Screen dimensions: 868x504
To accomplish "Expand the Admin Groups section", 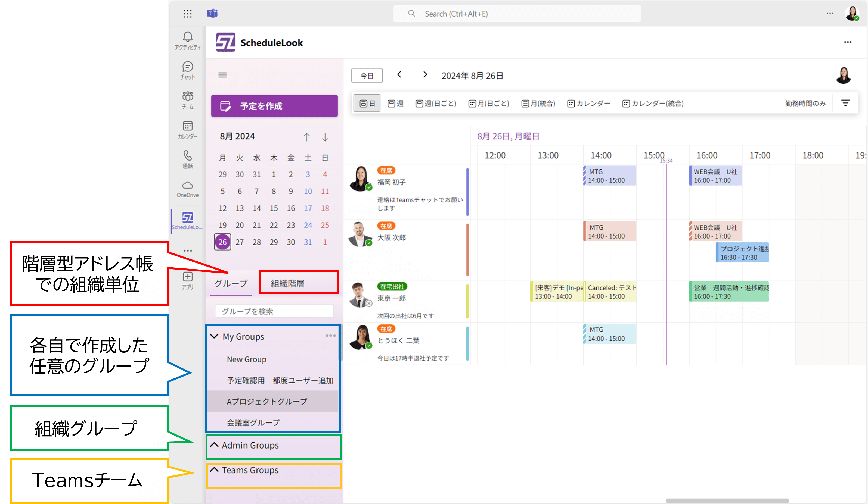I will click(214, 445).
